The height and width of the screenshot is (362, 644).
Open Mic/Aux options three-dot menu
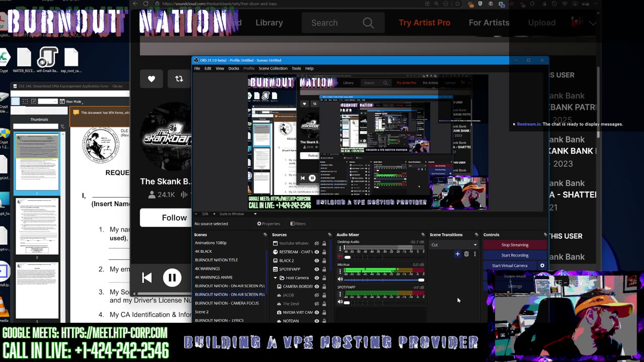tap(340, 271)
